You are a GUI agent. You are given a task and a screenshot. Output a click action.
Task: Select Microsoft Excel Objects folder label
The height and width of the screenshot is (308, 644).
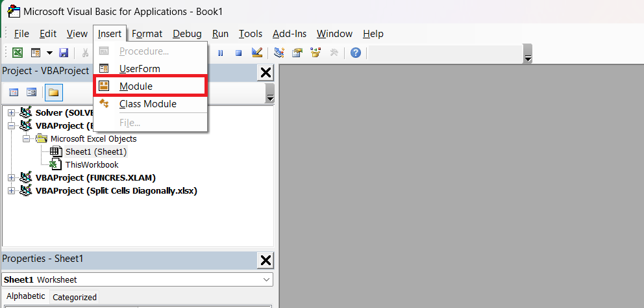tap(93, 139)
